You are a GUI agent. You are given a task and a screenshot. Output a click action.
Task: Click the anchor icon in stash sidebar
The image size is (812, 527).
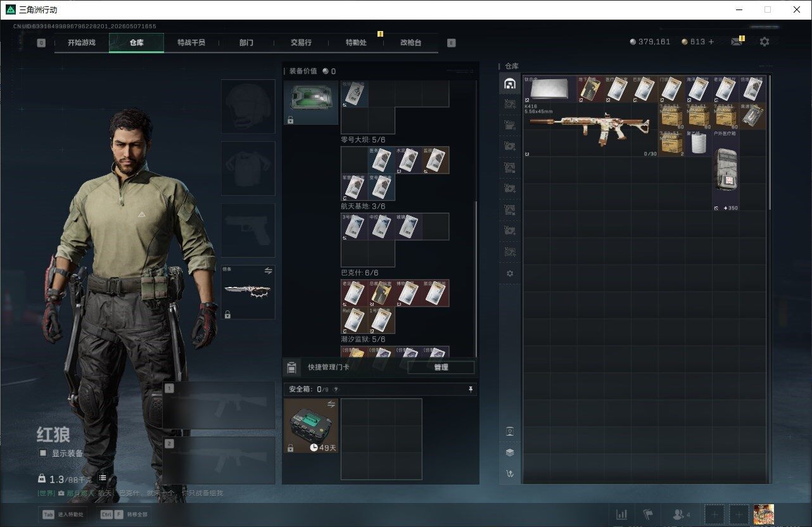pyautogui.click(x=510, y=473)
